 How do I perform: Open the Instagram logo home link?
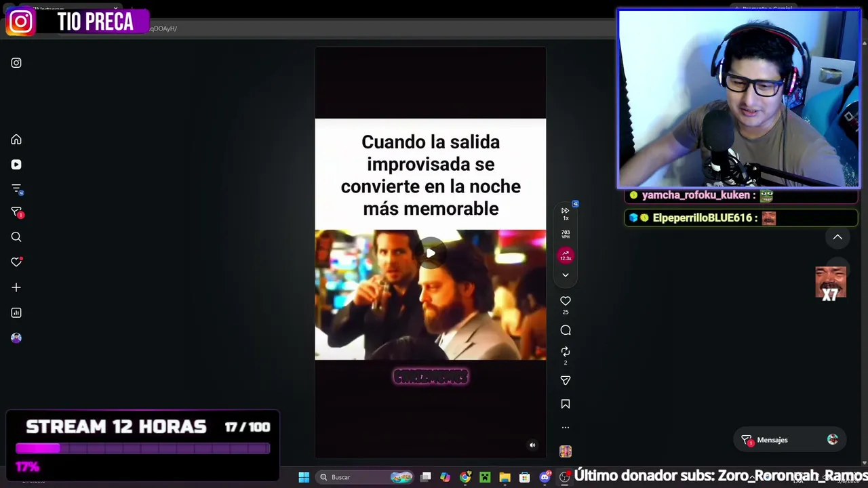[x=16, y=63]
